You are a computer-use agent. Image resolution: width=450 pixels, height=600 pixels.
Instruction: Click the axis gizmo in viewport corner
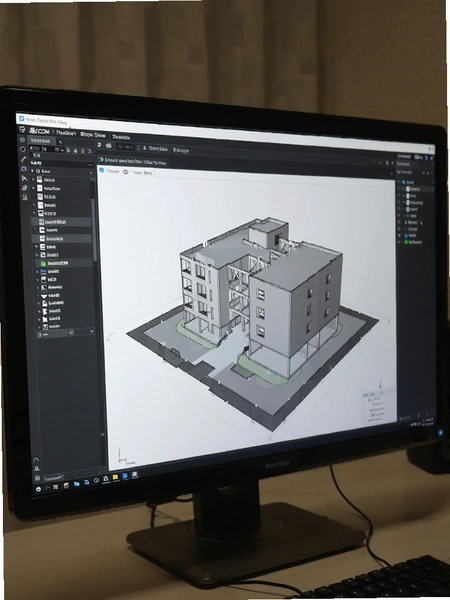click(122, 457)
